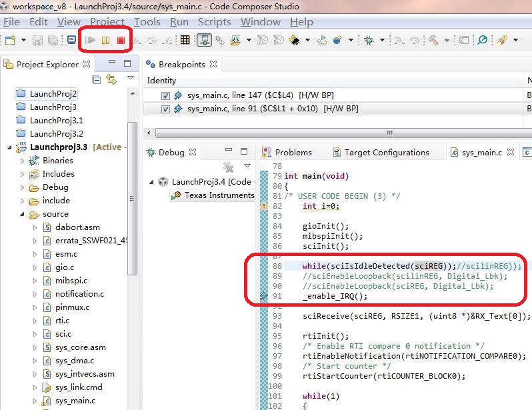Open the Help menu
This screenshot has height=410, width=532.
point(301,22)
